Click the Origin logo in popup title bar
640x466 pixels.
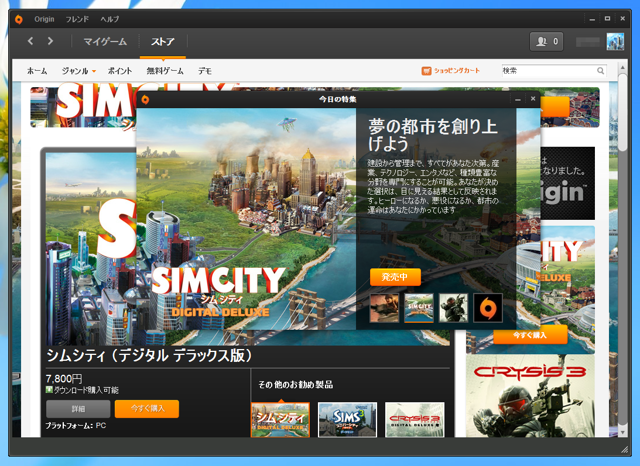point(145,99)
